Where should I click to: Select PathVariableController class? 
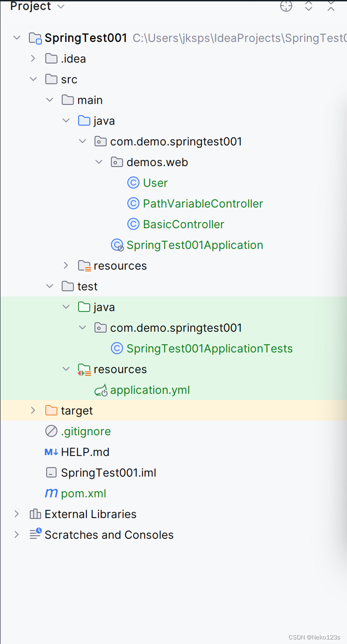pos(203,204)
